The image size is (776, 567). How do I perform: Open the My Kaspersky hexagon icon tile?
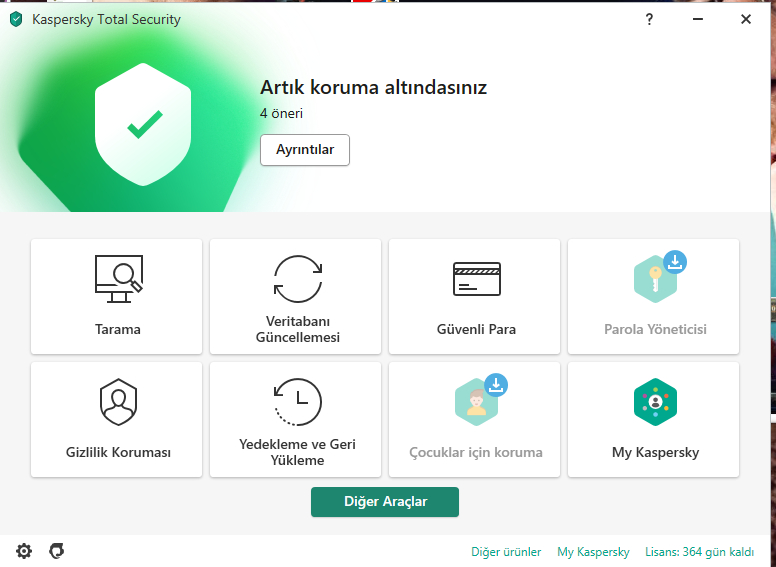click(655, 402)
